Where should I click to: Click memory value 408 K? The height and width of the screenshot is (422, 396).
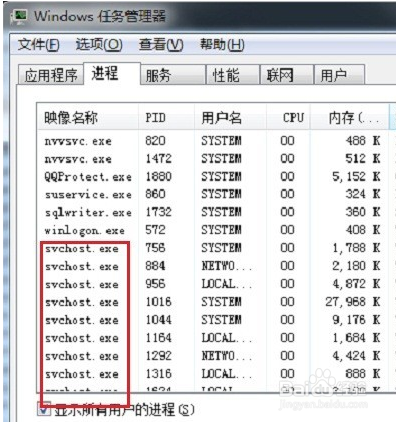point(363,230)
